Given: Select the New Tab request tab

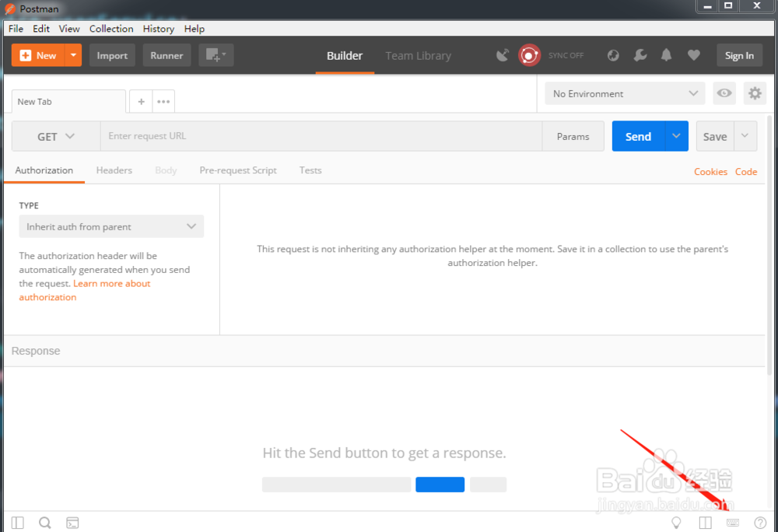Looking at the screenshot, I should 68,102.
